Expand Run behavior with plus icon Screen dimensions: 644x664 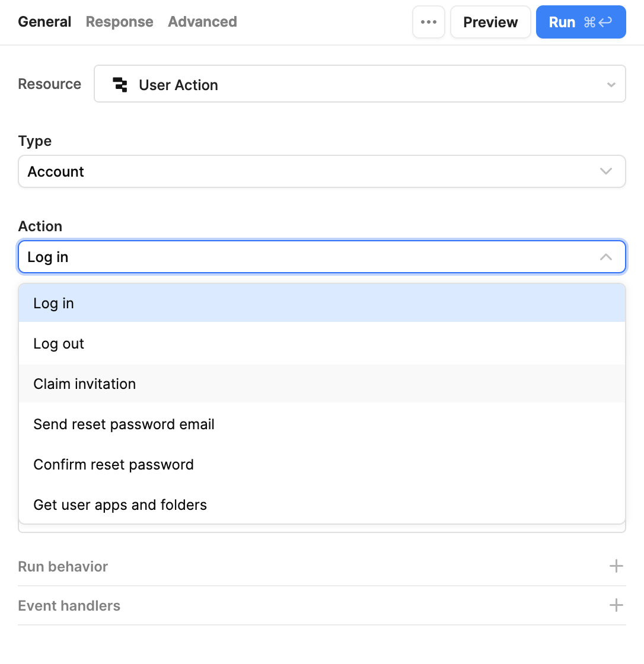[x=616, y=566]
